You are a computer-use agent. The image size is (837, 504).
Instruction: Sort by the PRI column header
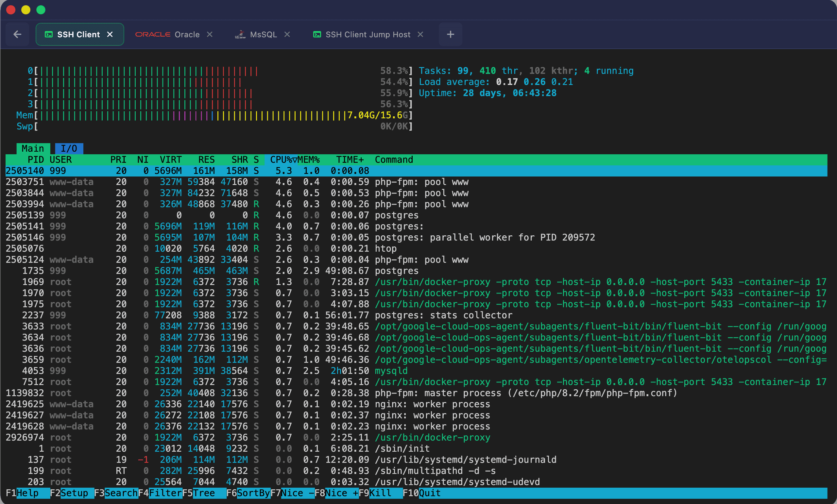[x=118, y=160]
